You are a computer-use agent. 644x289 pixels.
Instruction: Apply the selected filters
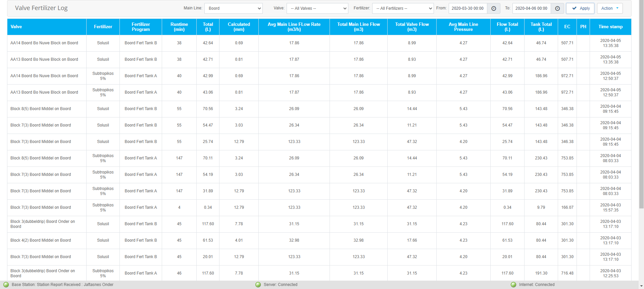pos(580,8)
